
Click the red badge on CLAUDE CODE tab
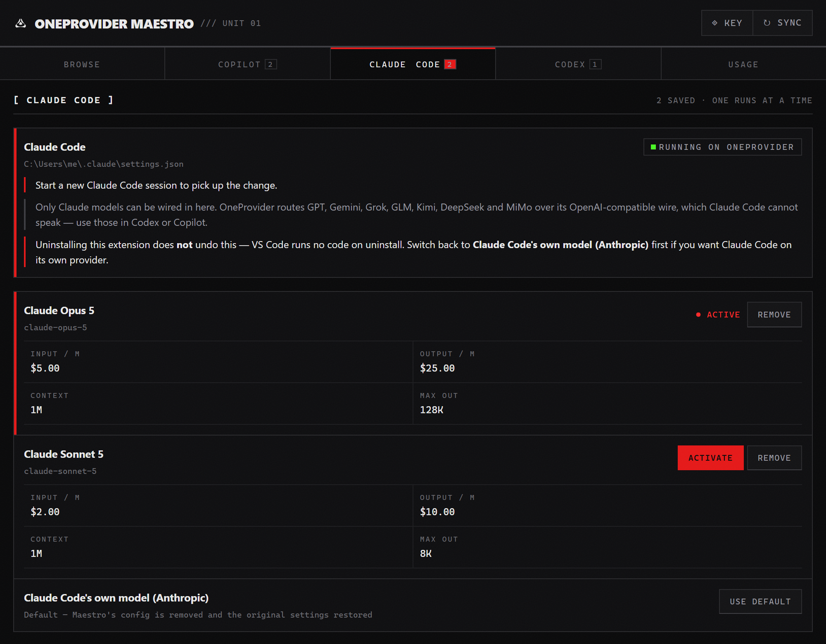point(450,64)
